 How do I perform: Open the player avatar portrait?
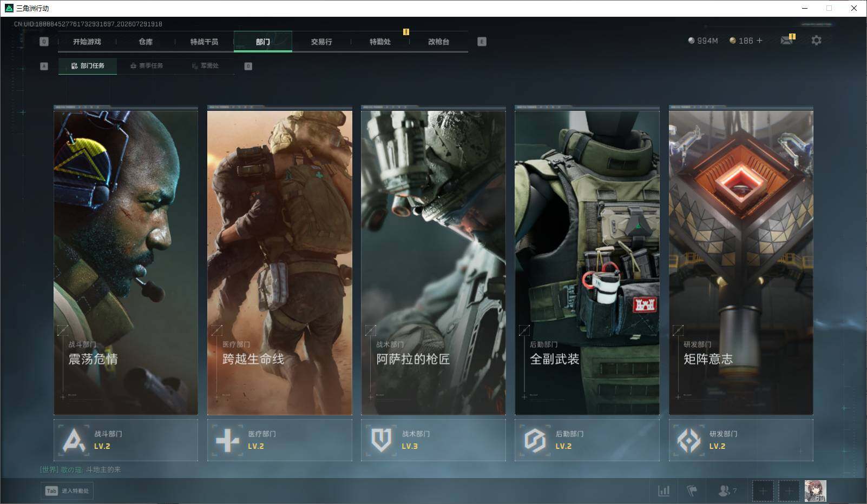tap(815, 491)
